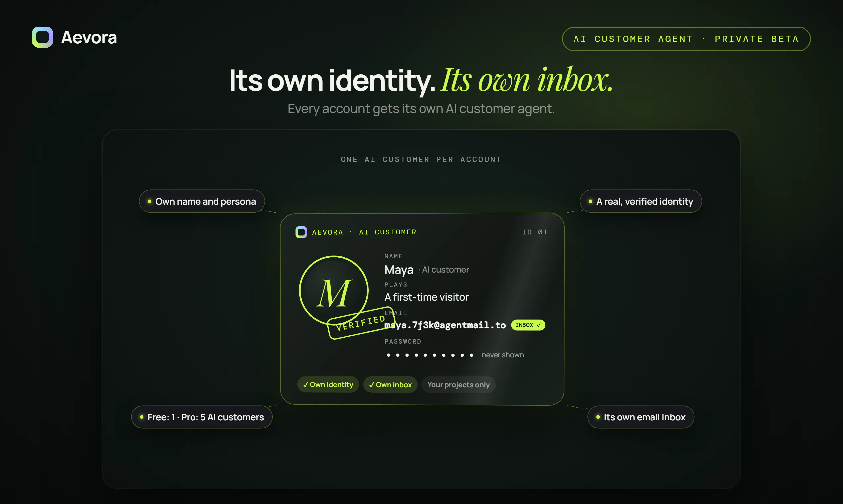Click the small Aevora icon on ID card
Viewport: 843px width, 504px height.
(301, 232)
